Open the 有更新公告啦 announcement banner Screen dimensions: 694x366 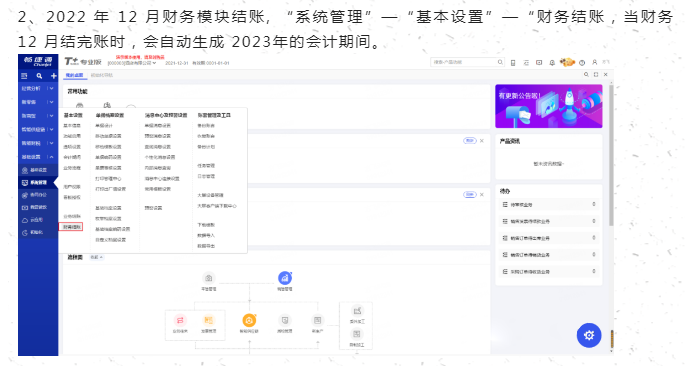pos(548,106)
